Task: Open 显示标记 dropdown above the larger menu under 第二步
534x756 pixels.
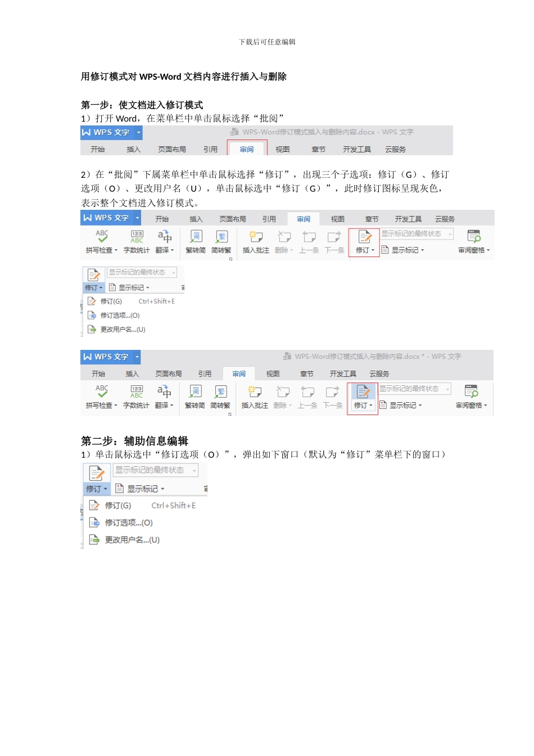Action: coord(140,489)
